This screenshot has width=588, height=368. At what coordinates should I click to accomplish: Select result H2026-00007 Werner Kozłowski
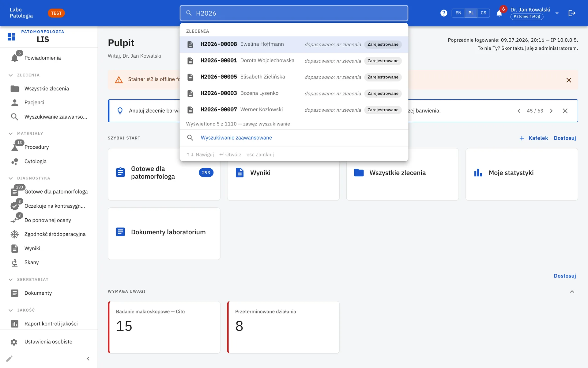[294, 110]
